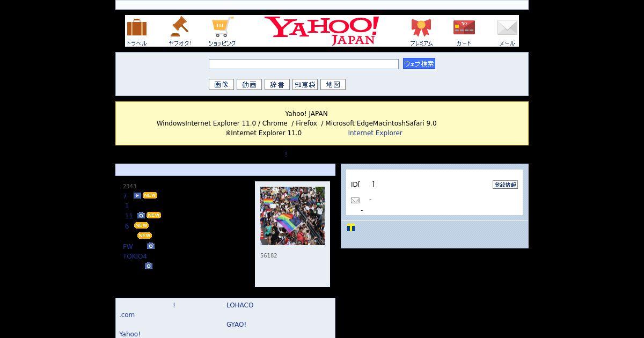
Task: Open the headline starting with 11
Action: coord(129,216)
